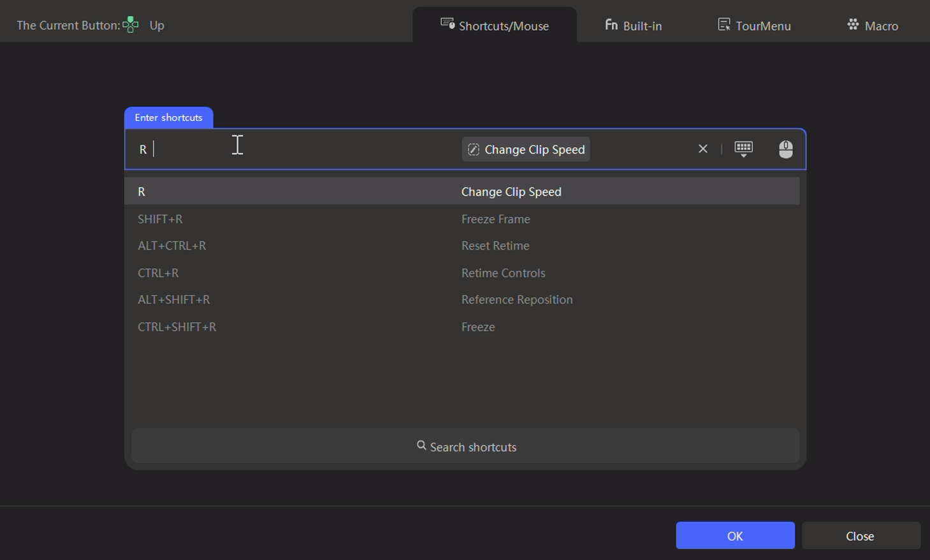
Task: Select CTRL+R Retime Controls entry
Action: 461,273
